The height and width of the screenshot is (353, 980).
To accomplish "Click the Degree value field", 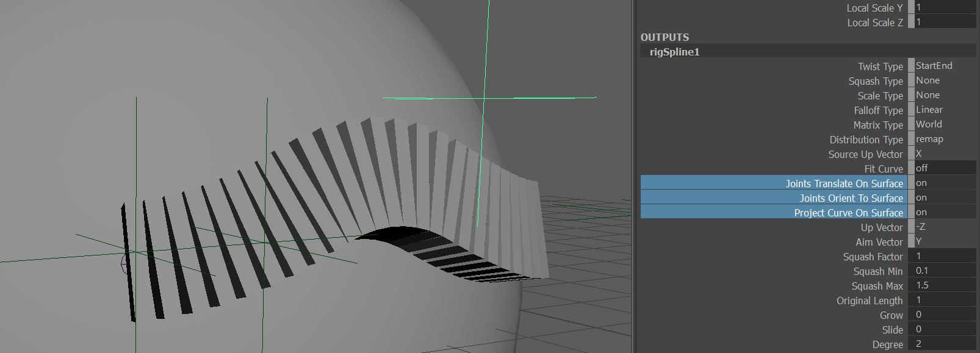I will 945,344.
